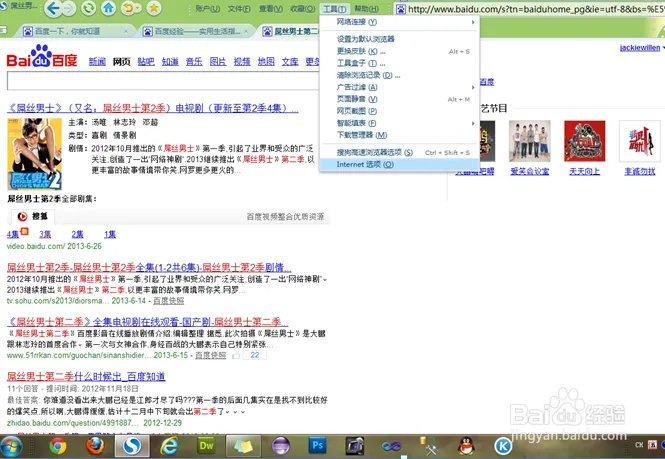The height and width of the screenshot is (459, 665).
Task: Open the 屌丝男士第2季全集 sohu result
Action: [149, 267]
